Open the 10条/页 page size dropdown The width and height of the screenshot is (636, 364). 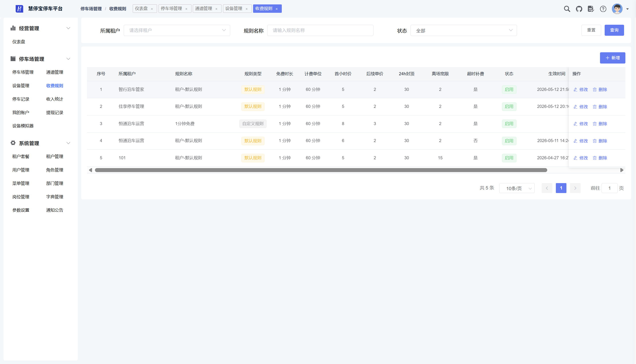click(x=517, y=188)
